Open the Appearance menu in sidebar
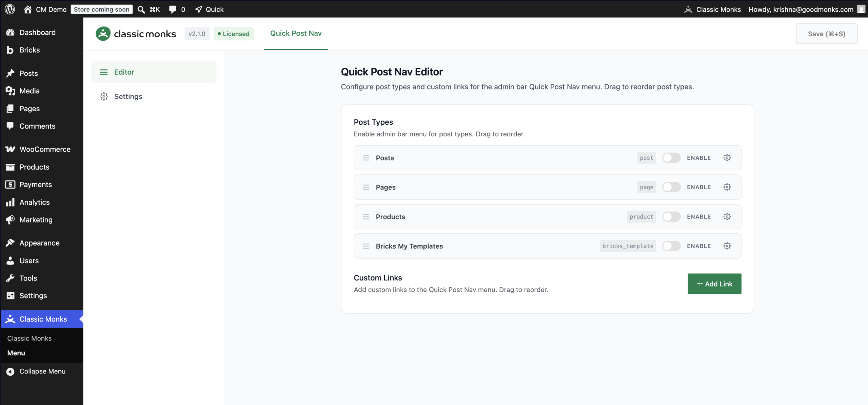868x405 pixels. pyautogui.click(x=41, y=243)
